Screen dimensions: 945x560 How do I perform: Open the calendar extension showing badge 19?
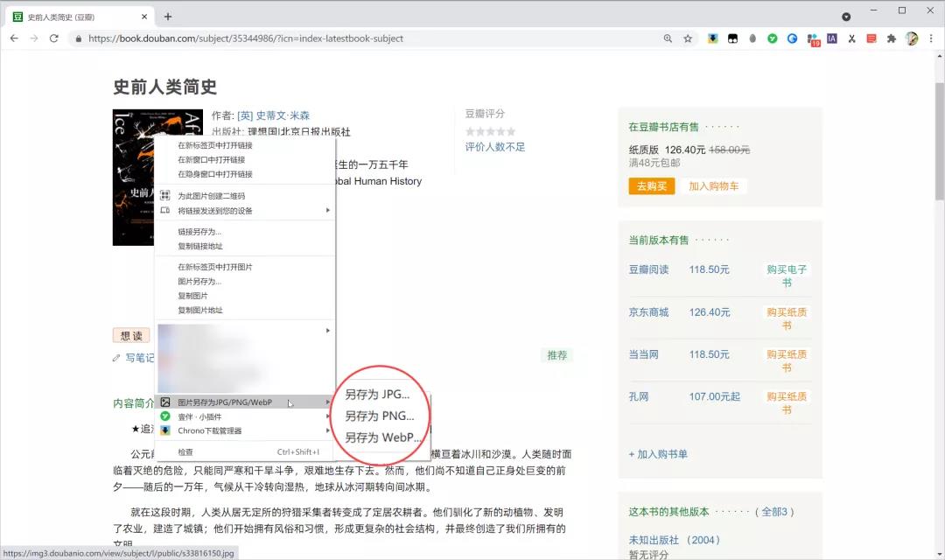814,38
